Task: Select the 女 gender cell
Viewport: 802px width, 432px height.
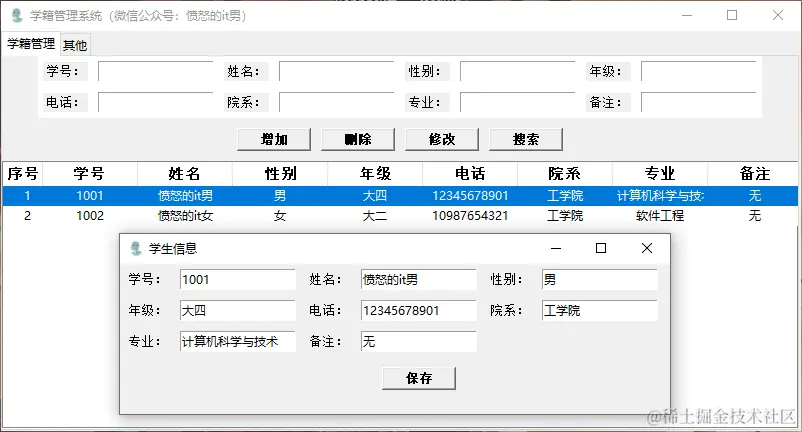Action: click(x=280, y=216)
